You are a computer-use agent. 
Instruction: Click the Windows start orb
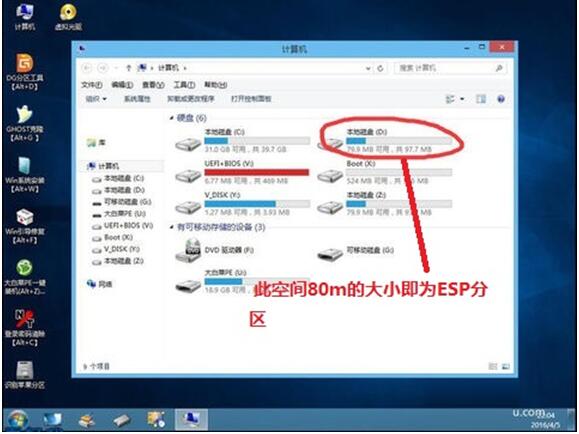17,420
